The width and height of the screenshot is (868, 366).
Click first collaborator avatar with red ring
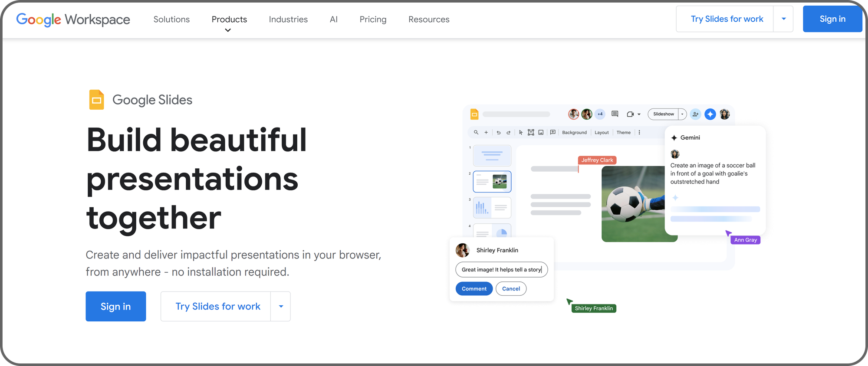coord(573,114)
